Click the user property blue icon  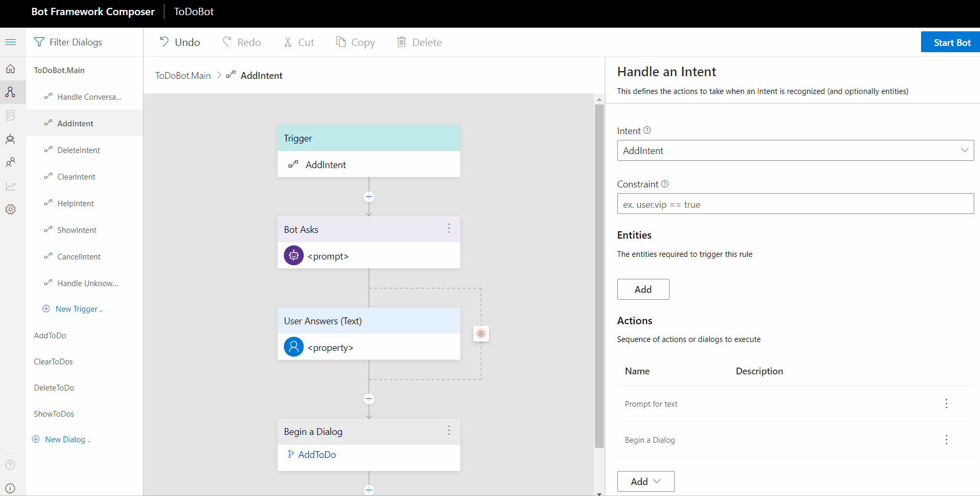(x=294, y=347)
